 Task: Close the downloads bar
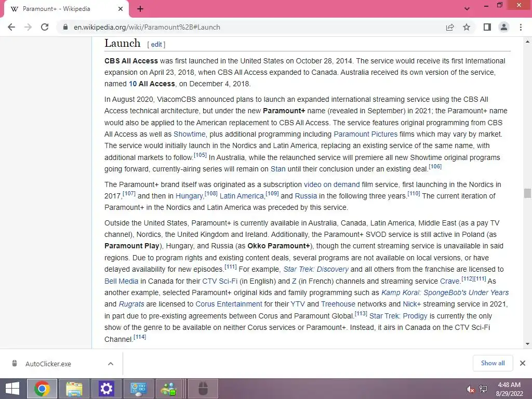523,363
